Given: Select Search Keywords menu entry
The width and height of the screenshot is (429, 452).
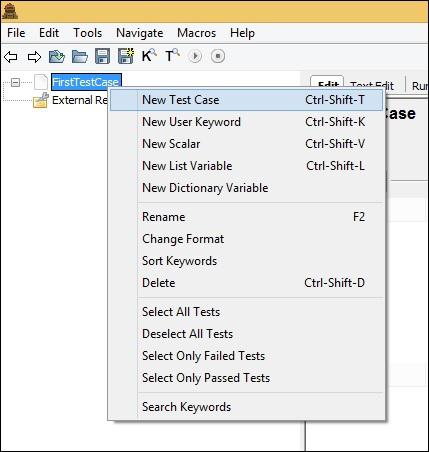Looking at the screenshot, I should (x=246, y=407).
